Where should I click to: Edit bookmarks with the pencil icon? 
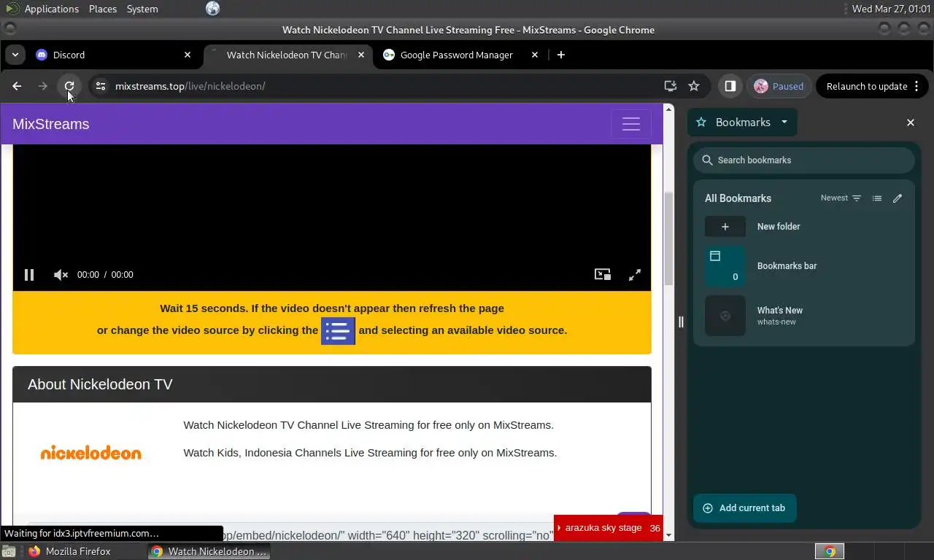point(898,198)
